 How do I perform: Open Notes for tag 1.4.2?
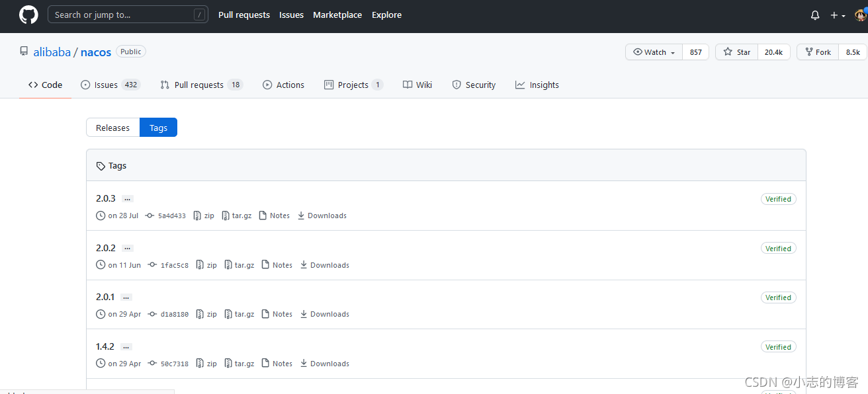click(x=277, y=364)
